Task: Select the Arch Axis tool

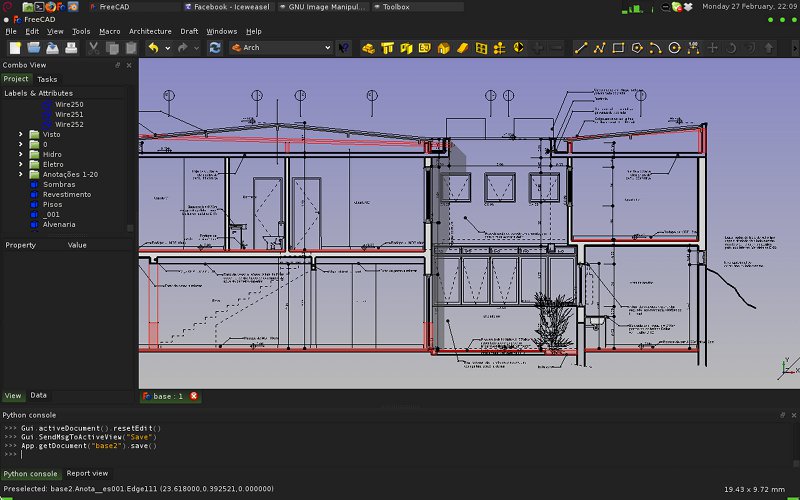Action: [x=499, y=48]
